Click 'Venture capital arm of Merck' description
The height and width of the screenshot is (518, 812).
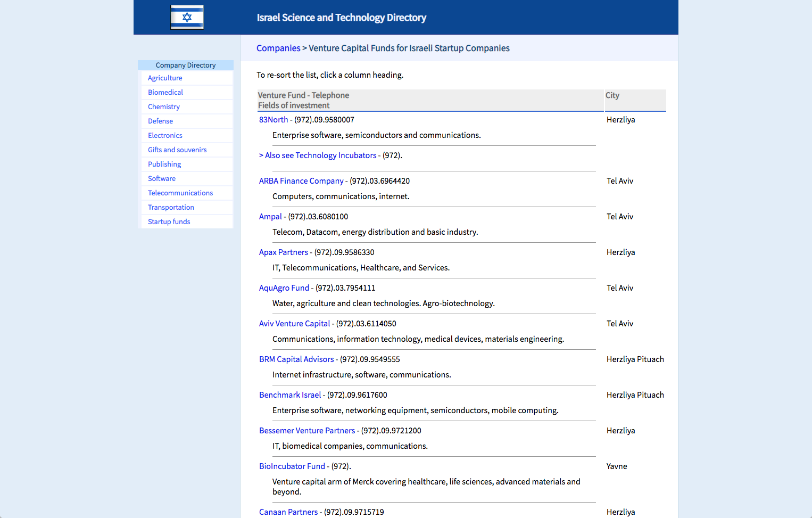(426, 487)
